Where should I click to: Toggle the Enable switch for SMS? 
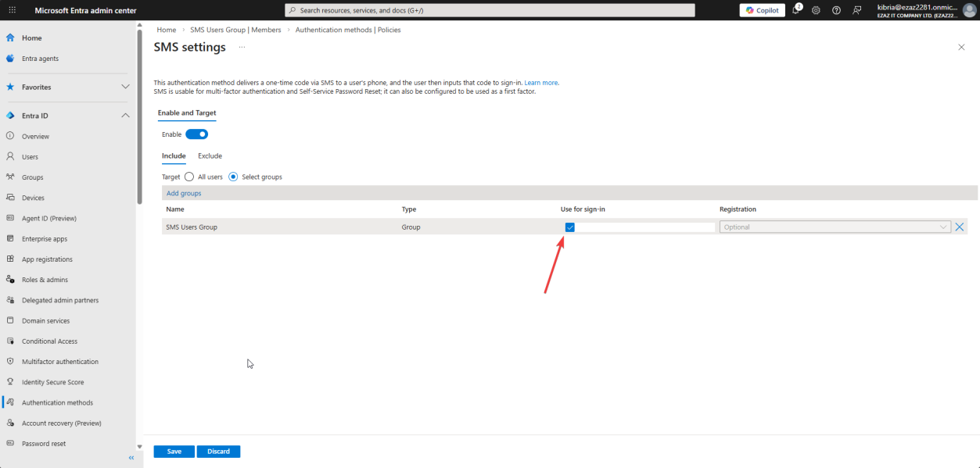point(196,134)
